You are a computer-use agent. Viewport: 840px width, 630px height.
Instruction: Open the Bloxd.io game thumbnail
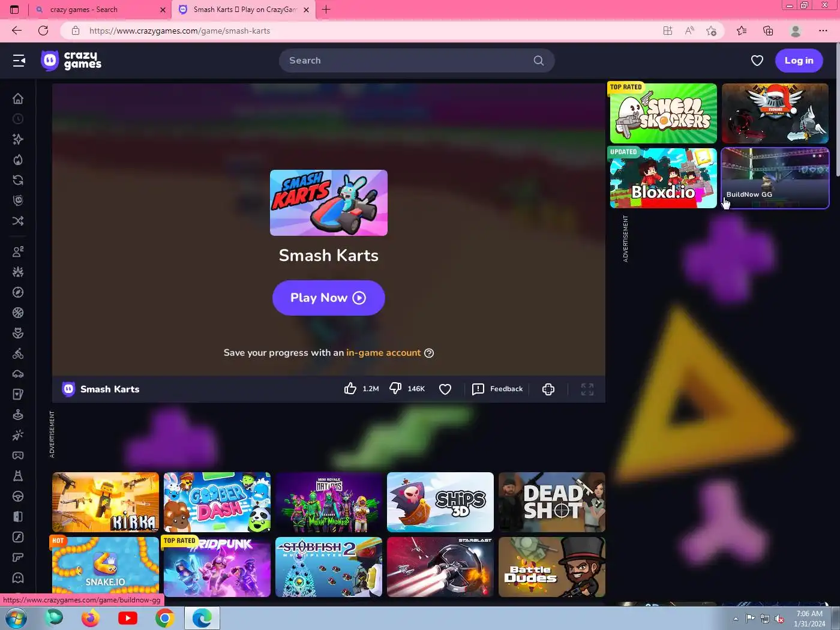coord(663,178)
